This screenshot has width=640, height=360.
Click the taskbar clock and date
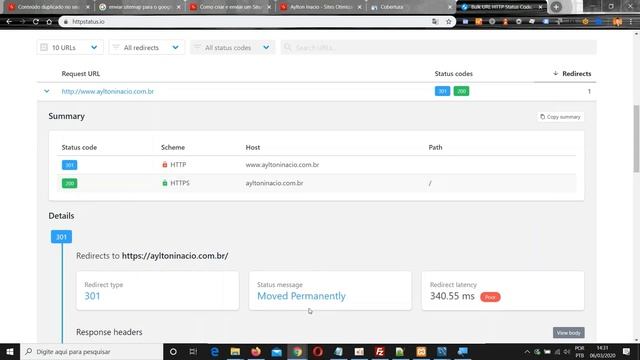(602, 352)
